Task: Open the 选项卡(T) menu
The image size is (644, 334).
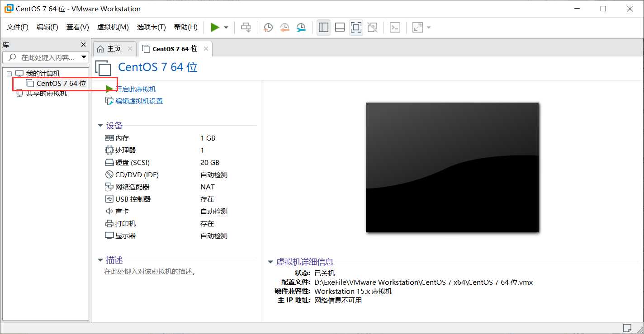Action: [152, 27]
